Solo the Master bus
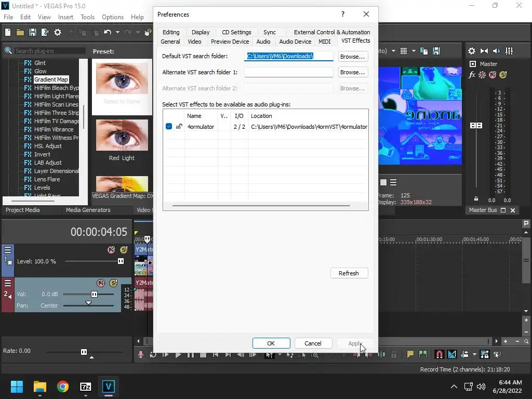532x399 pixels. tap(503, 75)
